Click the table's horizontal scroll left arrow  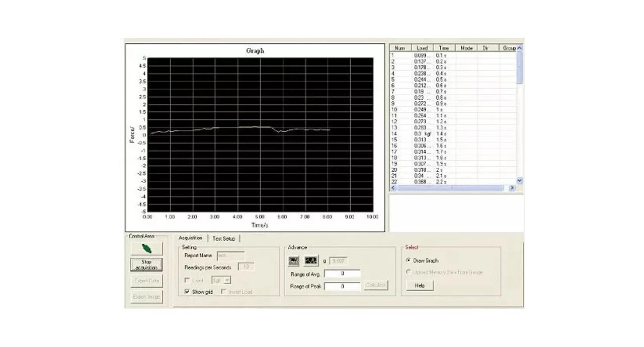393,188
